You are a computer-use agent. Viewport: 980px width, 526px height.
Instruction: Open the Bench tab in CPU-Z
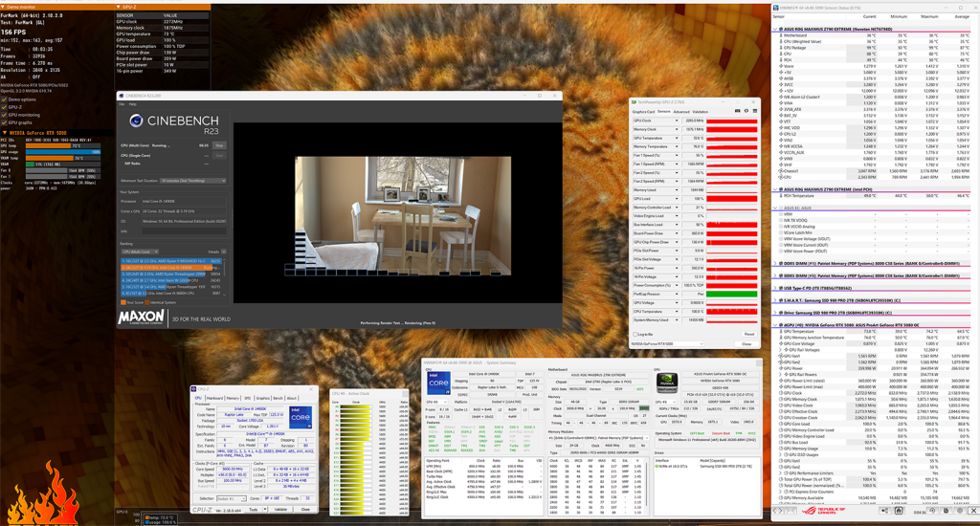click(x=278, y=398)
